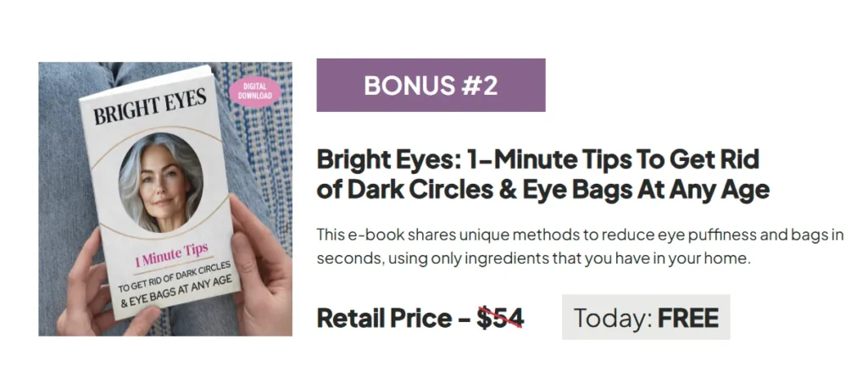
Task: Click the crossed-out $54 price
Action: (x=500, y=318)
